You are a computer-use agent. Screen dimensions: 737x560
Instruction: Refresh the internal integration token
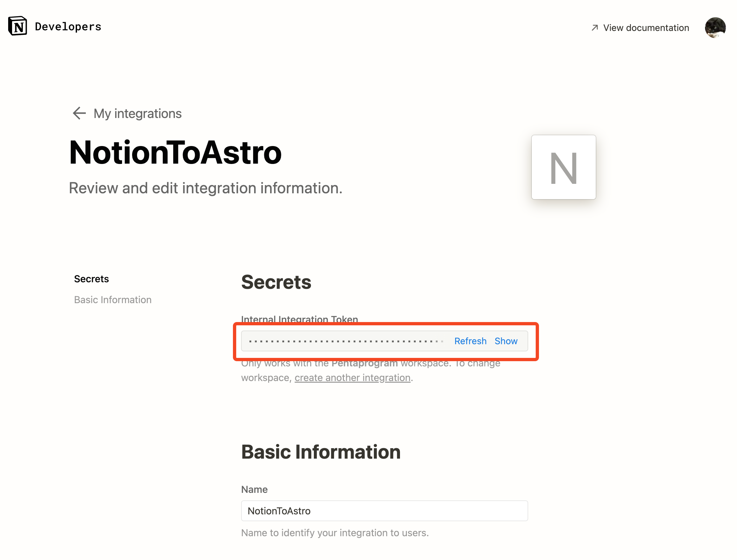[x=470, y=341]
